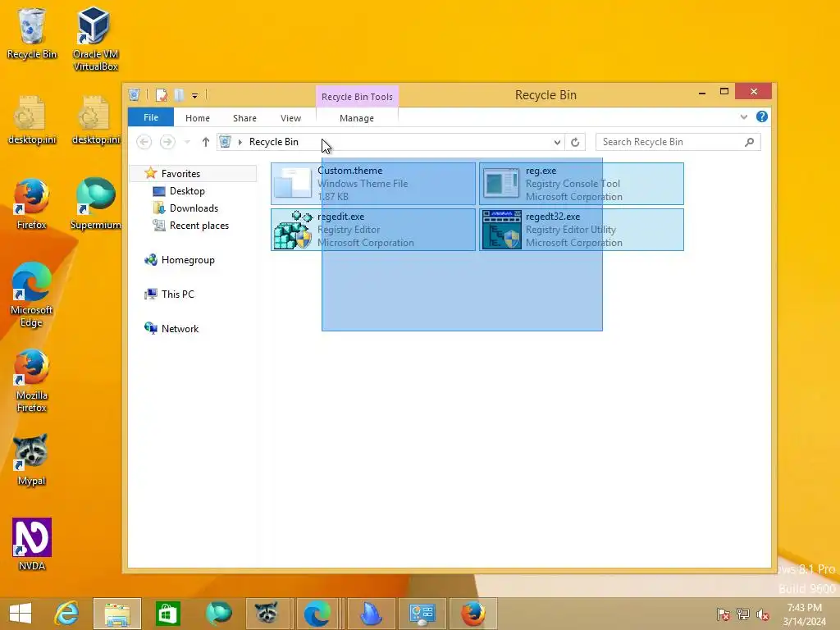Screen dimensions: 840x630
Task: Open the address bar previous locations dropdown
Action: coord(557,142)
